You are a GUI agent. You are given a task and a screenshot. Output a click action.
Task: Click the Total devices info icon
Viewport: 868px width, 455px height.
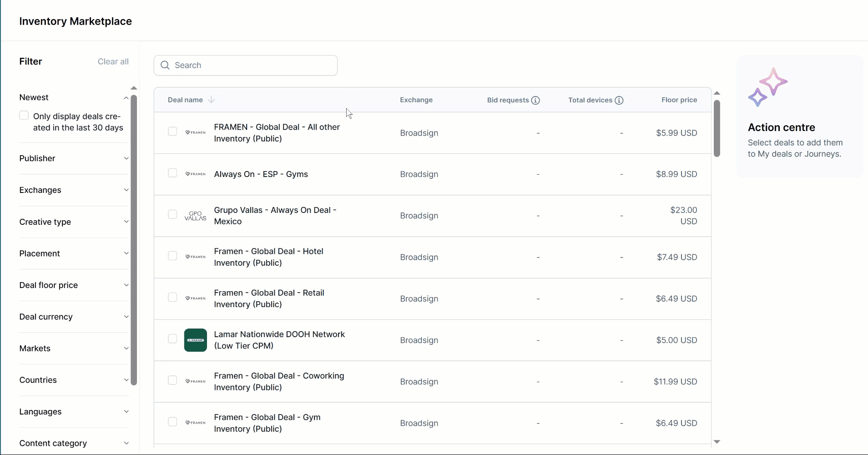[x=619, y=100]
